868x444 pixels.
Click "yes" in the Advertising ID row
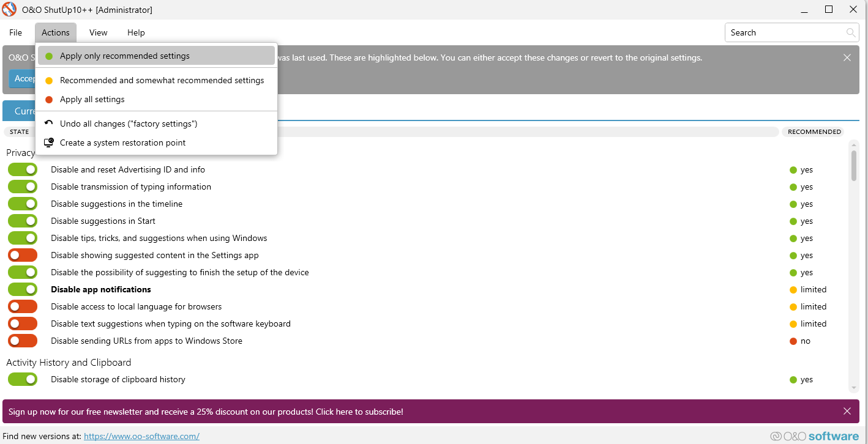(807, 169)
